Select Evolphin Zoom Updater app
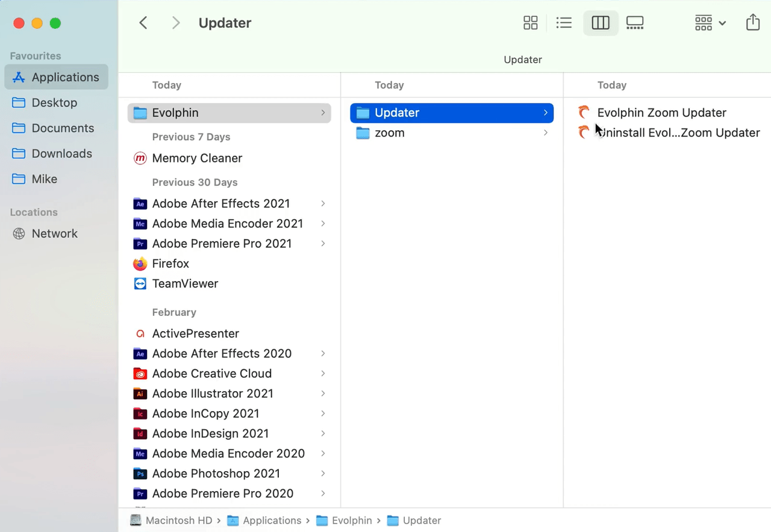Viewport: 771px width, 532px height. click(661, 113)
